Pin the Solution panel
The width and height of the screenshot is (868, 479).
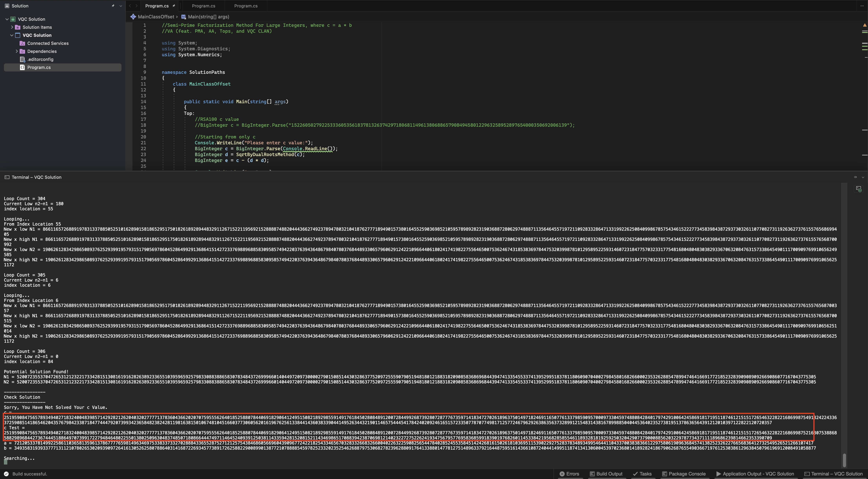point(113,6)
